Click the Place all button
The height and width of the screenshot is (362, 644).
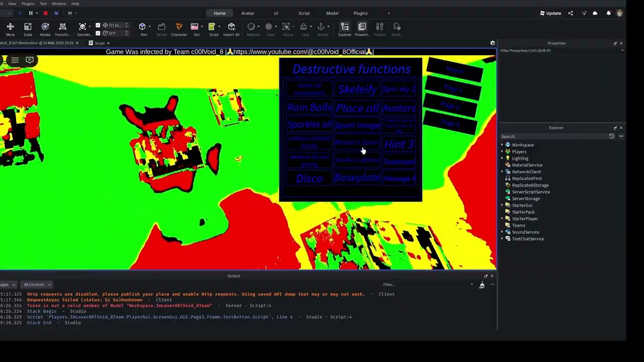357,108
